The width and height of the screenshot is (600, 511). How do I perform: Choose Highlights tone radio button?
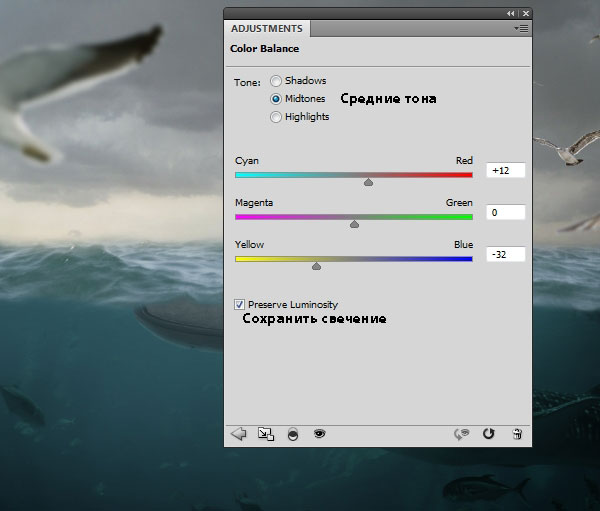point(276,117)
